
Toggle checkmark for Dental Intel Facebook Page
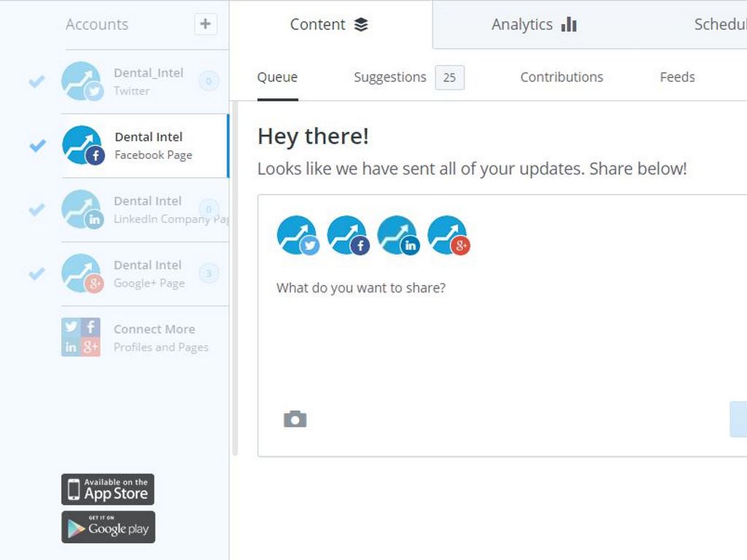pos(37,145)
